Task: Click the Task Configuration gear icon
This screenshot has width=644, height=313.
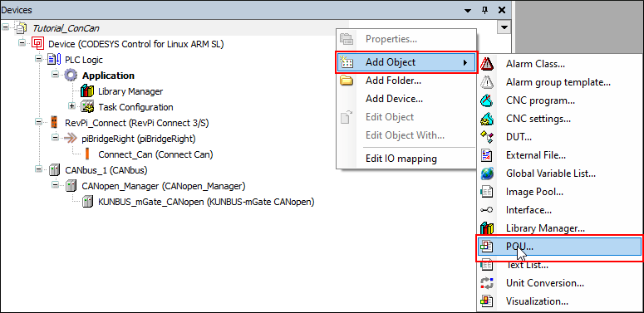Action: point(87,106)
